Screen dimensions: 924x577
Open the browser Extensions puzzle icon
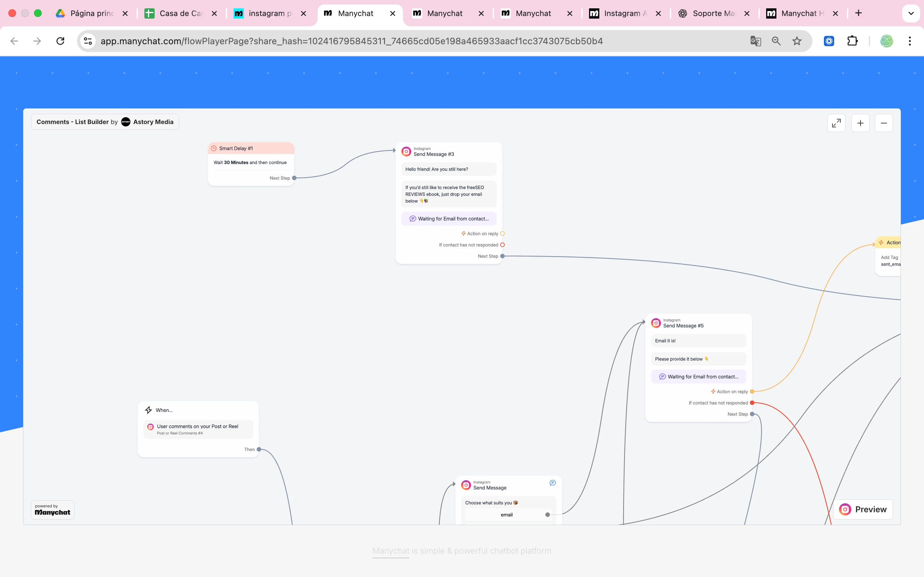[852, 41]
